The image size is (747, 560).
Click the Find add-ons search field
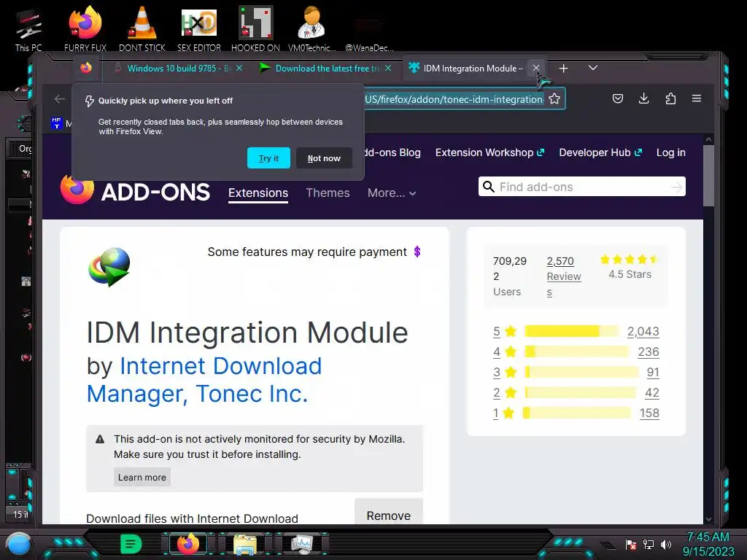coord(581,187)
